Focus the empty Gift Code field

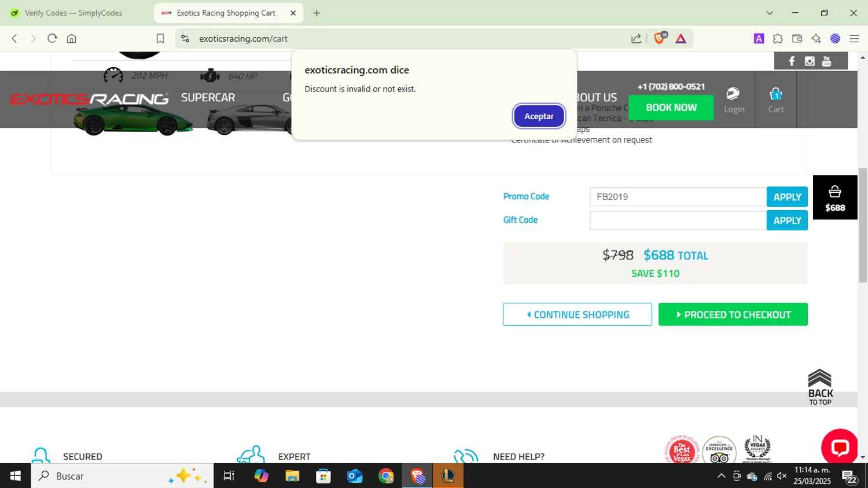pos(678,221)
